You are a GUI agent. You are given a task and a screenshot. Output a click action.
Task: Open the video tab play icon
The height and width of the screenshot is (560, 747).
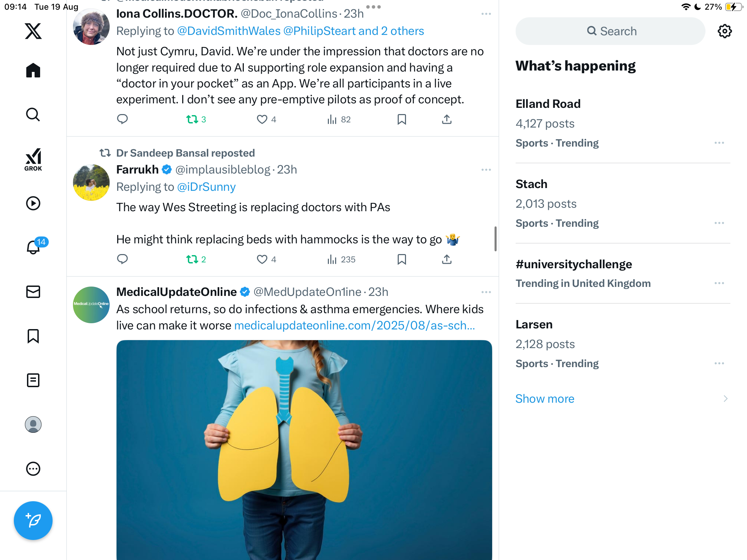tap(33, 203)
